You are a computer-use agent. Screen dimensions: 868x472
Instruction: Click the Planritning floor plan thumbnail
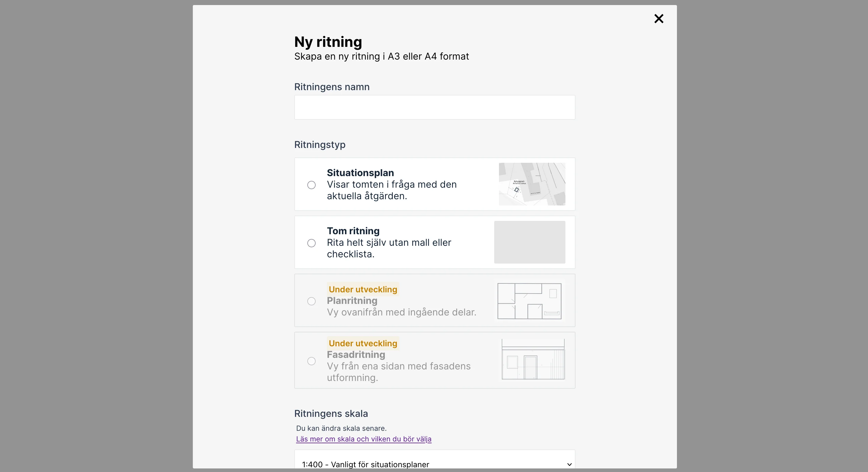(x=529, y=301)
